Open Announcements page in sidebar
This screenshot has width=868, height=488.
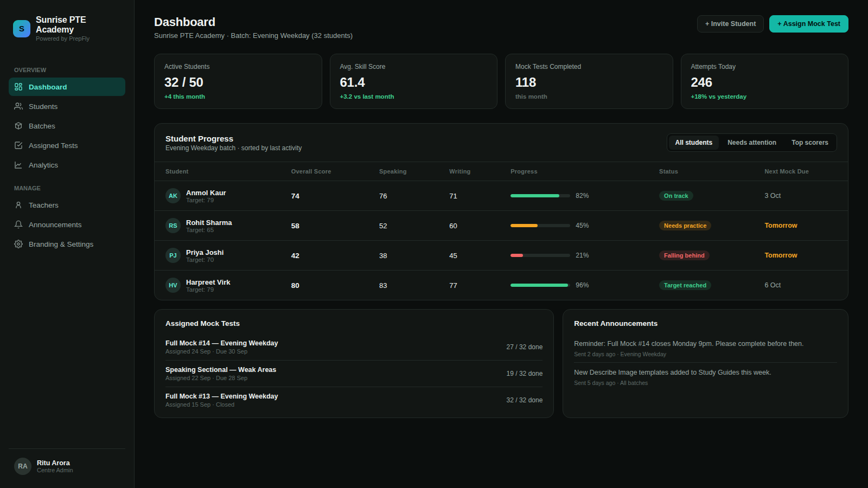click(67, 224)
